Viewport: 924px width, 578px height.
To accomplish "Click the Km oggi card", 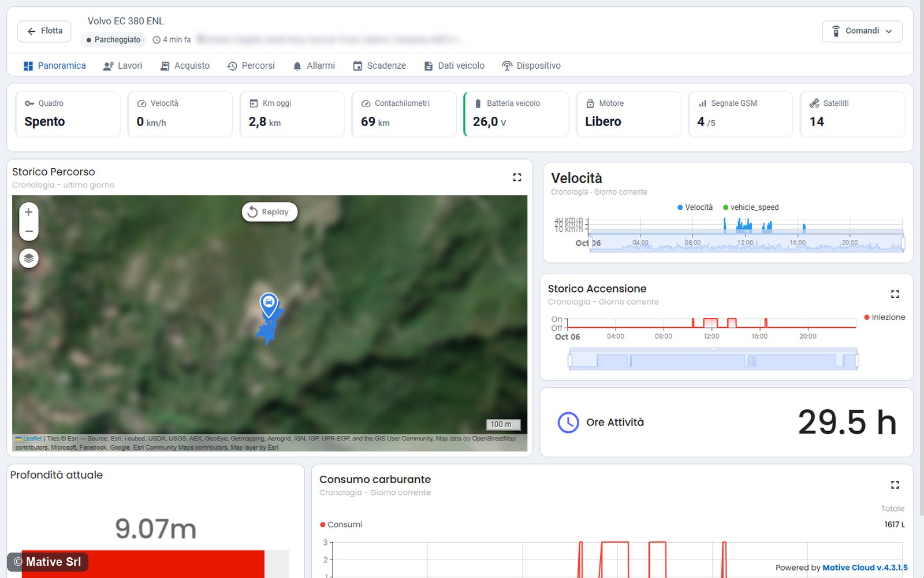I will (292, 114).
